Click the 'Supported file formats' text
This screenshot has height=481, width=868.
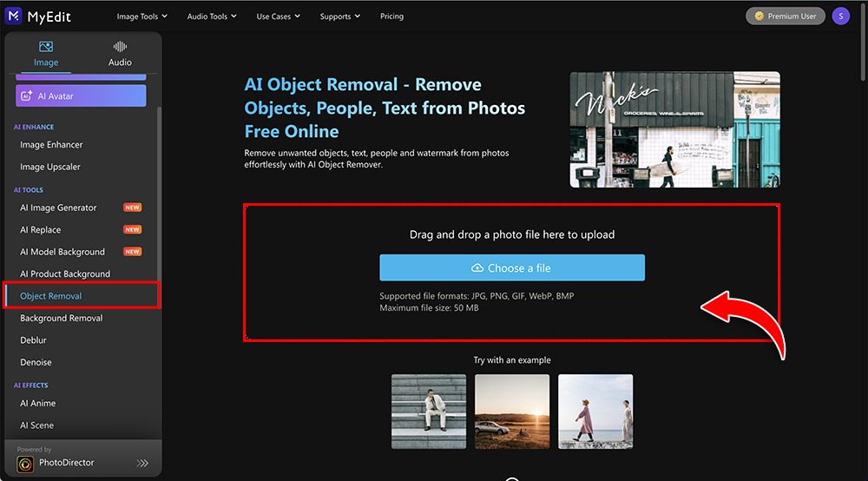click(477, 296)
